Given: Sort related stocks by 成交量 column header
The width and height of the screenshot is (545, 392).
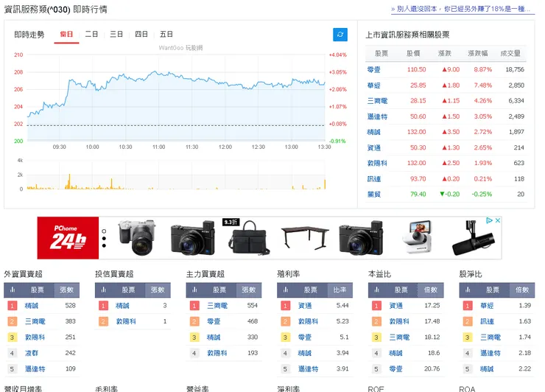Looking at the screenshot, I should click(510, 53).
